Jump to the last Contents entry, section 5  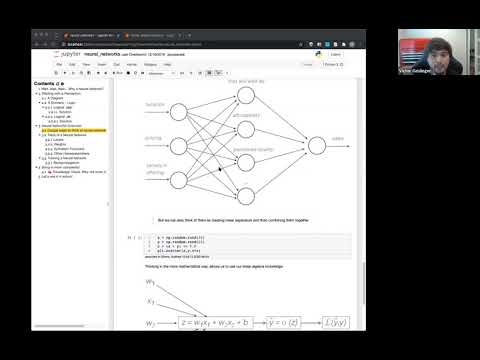pyautogui.click(x=55, y=177)
